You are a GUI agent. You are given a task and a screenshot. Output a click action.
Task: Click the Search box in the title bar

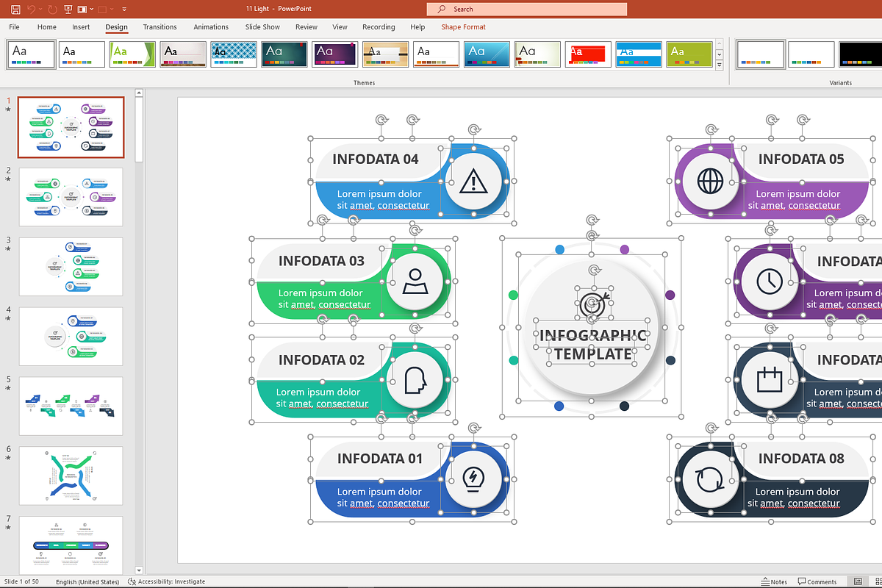[526, 9]
